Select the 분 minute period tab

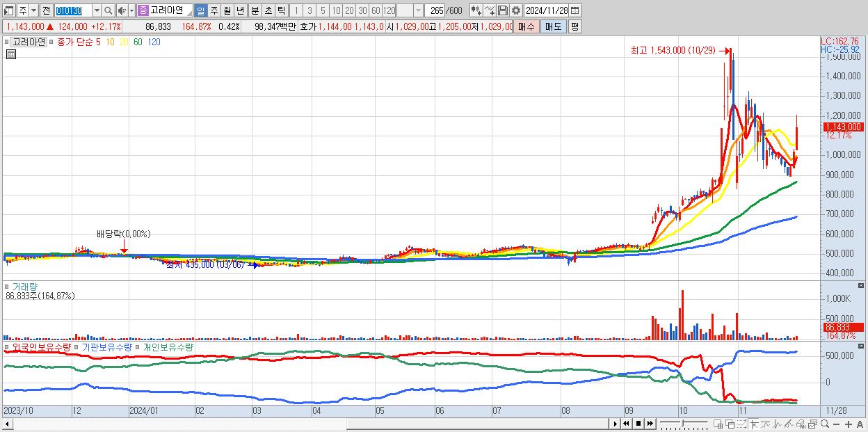tap(255, 11)
